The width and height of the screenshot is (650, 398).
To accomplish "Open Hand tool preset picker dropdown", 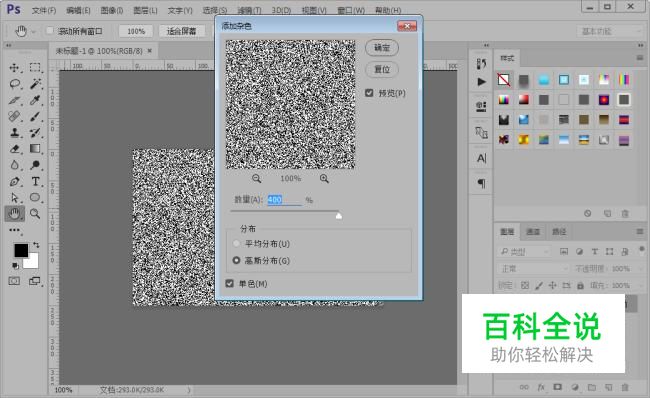I will 33,31.
